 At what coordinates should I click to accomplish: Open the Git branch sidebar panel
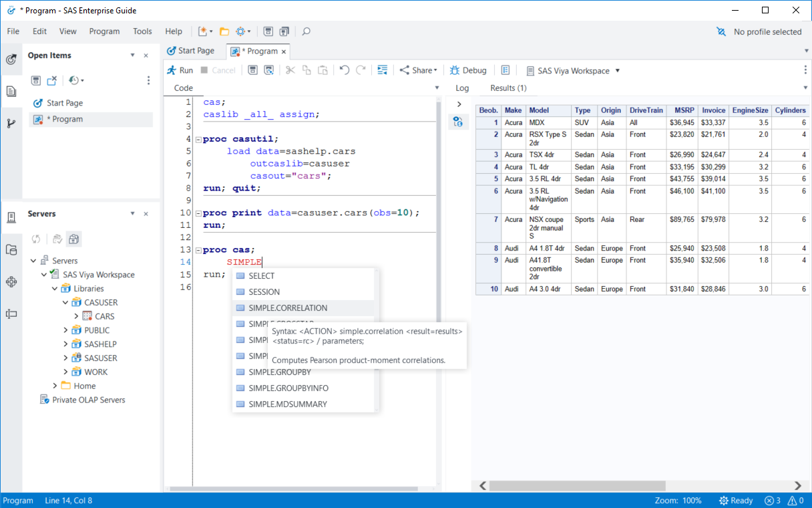pyautogui.click(x=11, y=123)
